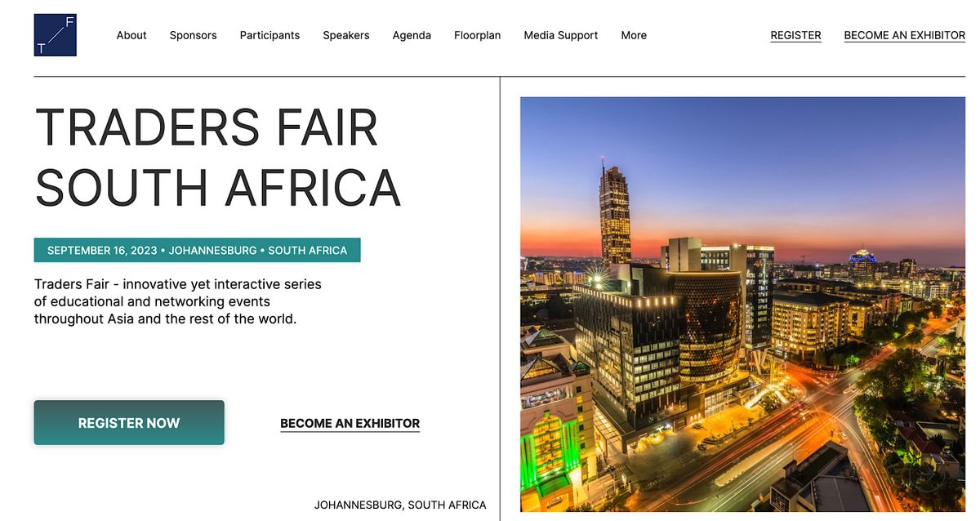Image resolution: width=980 pixels, height=521 pixels.
Task: Click the JOHANNESBURG, SOUTH AFRICA caption
Action: pyautogui.click(x=400, y=505)
